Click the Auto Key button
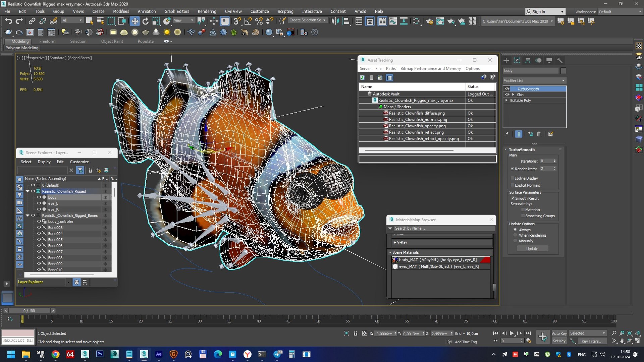This screenshot has height=362, width=644. coord(559,333)
